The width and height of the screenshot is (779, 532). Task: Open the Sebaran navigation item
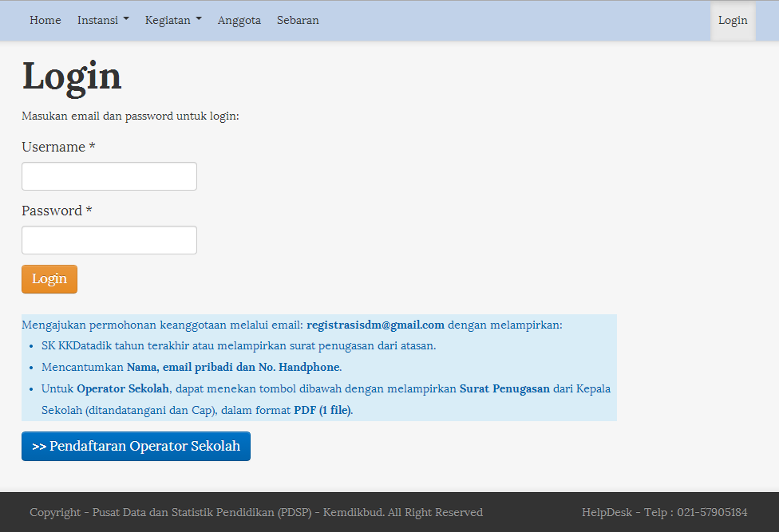(x=298, y=20)
